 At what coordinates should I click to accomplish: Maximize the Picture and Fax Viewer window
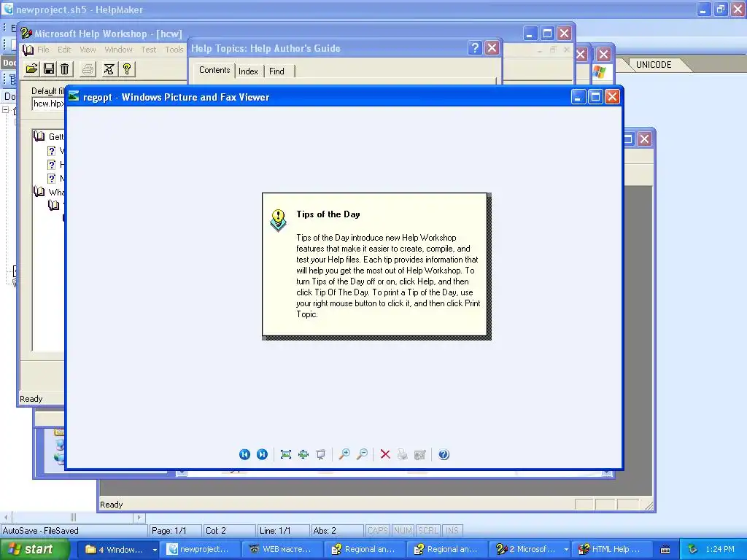coord(595,97)
